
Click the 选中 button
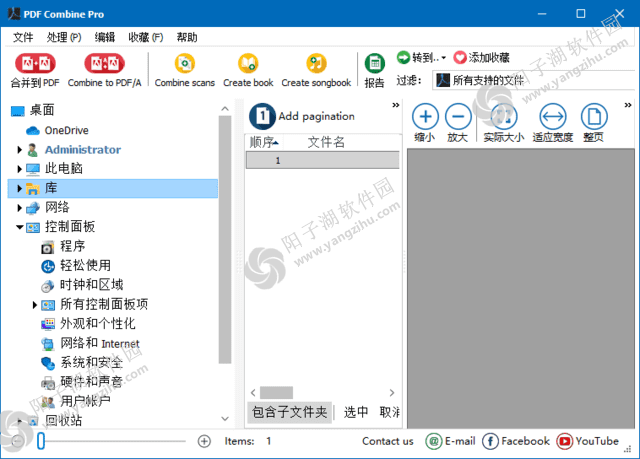[356, 412]
